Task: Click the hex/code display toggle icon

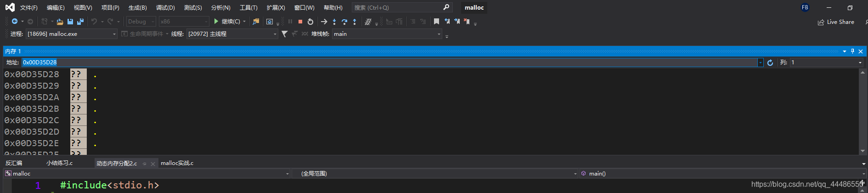Action: 368,22
